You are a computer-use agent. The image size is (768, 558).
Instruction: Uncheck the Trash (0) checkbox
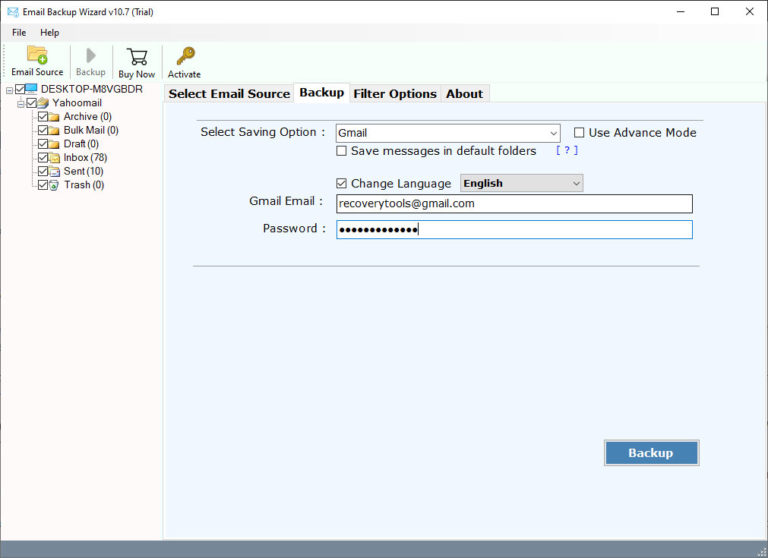click(x=43, y=185)
